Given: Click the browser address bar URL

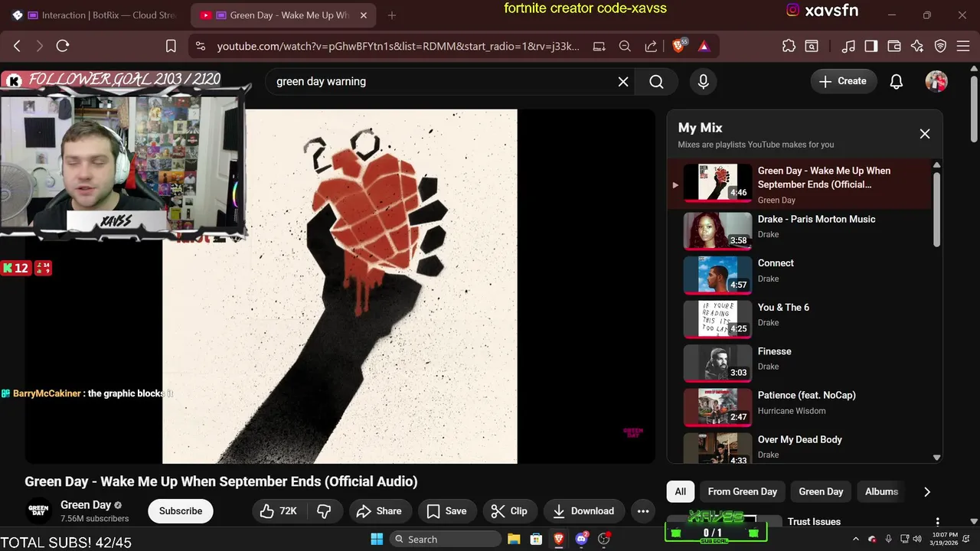Looking at the screenshot, I should point(398,46).
